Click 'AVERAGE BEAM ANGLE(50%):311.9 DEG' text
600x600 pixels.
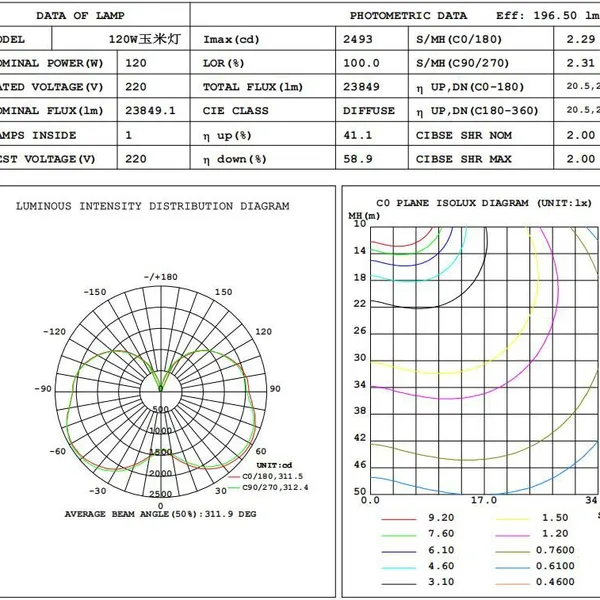tap(160, 514)
